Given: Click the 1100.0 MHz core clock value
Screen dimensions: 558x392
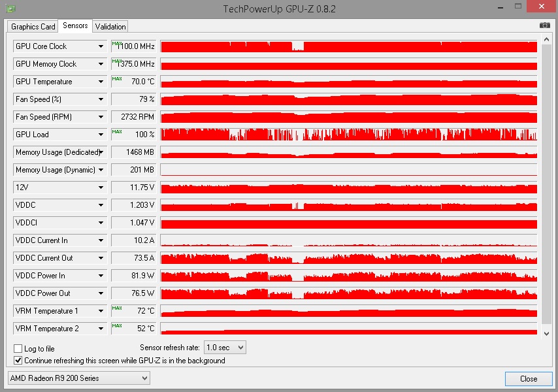Looking at the screenshot, I should (x=134, y=46).
